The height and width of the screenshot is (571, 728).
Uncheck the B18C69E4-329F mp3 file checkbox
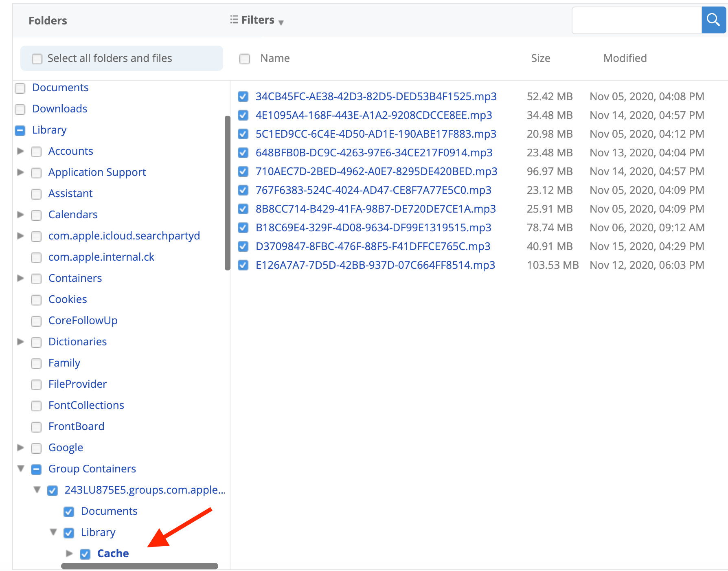pos(243,228)
